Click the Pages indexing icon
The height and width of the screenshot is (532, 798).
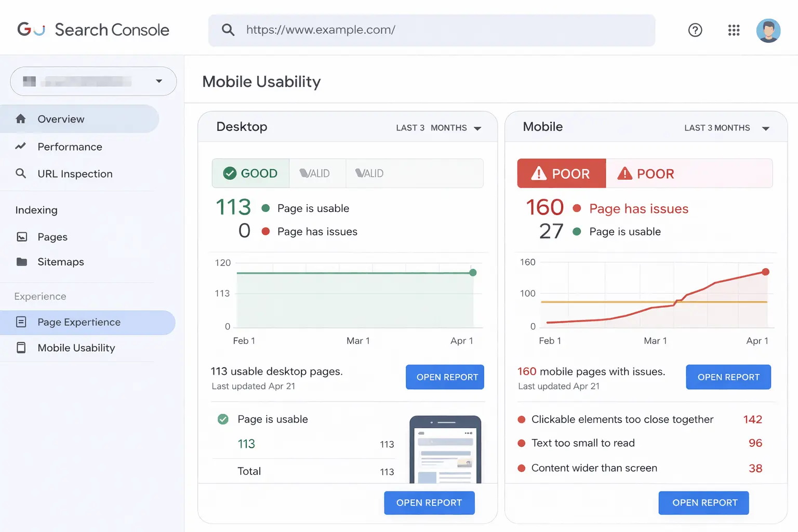coord(22,236)
